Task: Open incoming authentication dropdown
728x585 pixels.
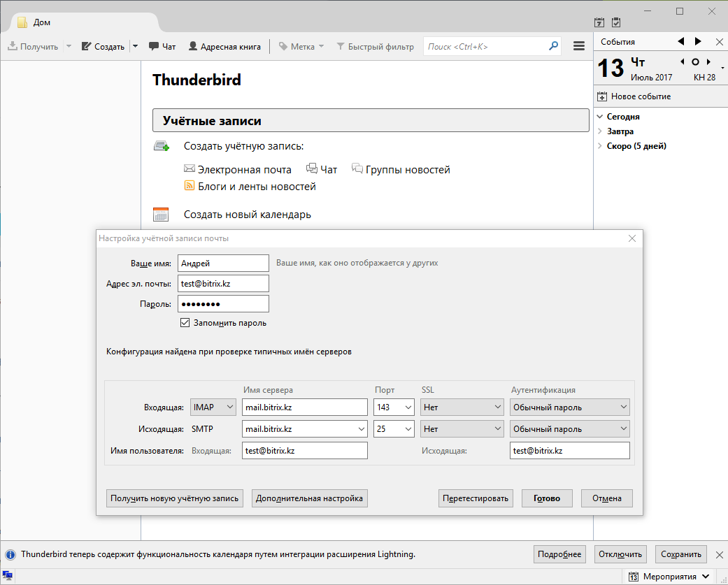Action: click(570, 407)
